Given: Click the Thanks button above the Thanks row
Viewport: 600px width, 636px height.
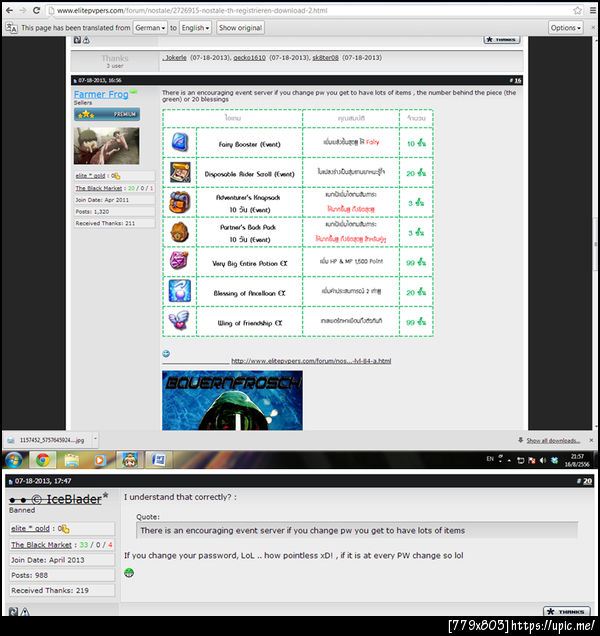Looking at the screenshot, I should click(501, 39).
